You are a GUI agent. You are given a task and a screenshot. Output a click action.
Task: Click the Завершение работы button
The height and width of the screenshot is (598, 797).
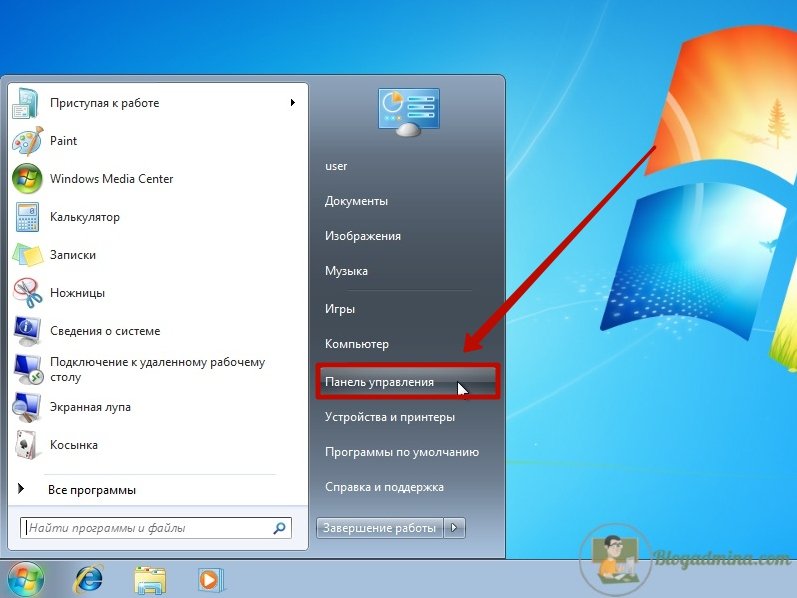coord(379,527)
